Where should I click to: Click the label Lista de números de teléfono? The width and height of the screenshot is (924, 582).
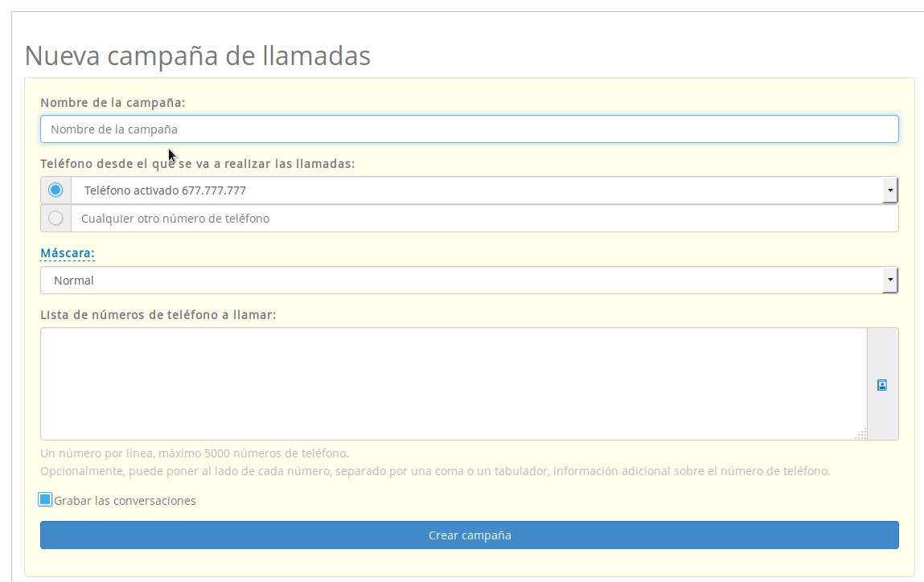tap(158, 314)
